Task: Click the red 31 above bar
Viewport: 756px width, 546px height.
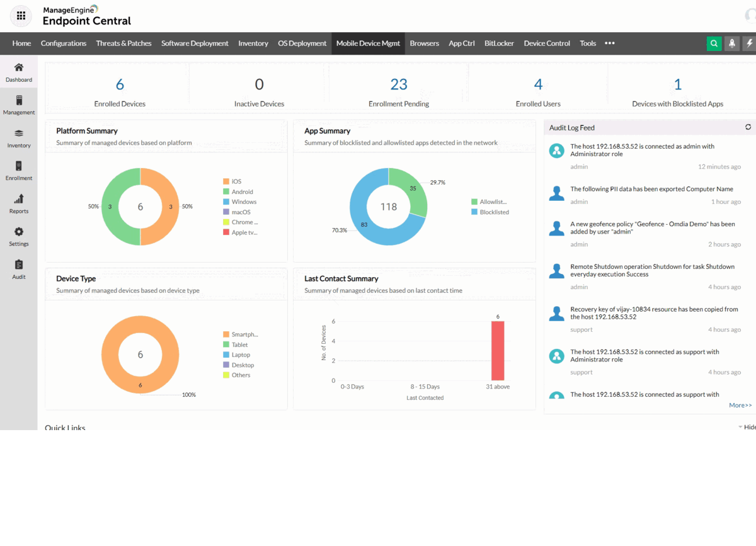Action: point(498,350)
